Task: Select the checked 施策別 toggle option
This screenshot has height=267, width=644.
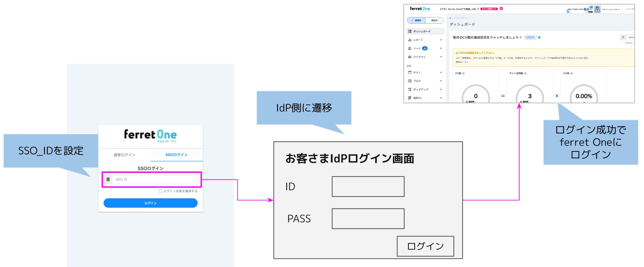Action: tap(416, 20)
